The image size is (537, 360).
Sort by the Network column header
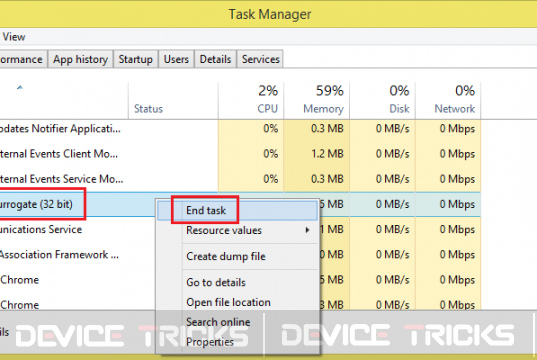coord(448,100)
